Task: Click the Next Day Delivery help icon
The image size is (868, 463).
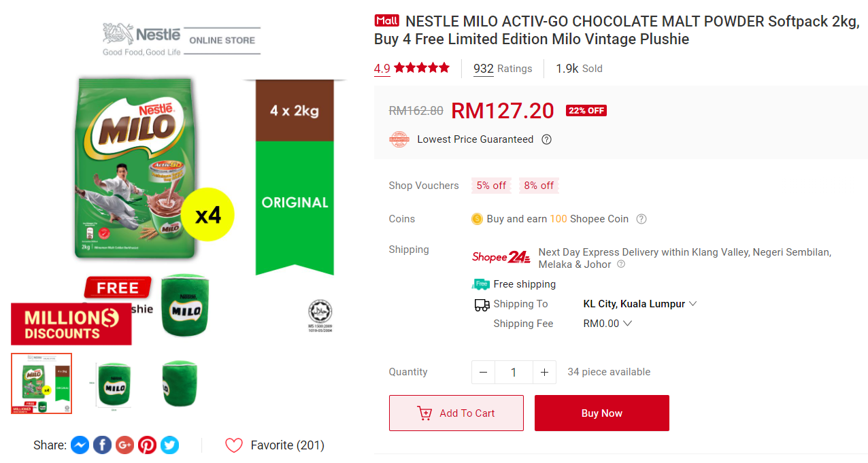Action: pos(620,264)
